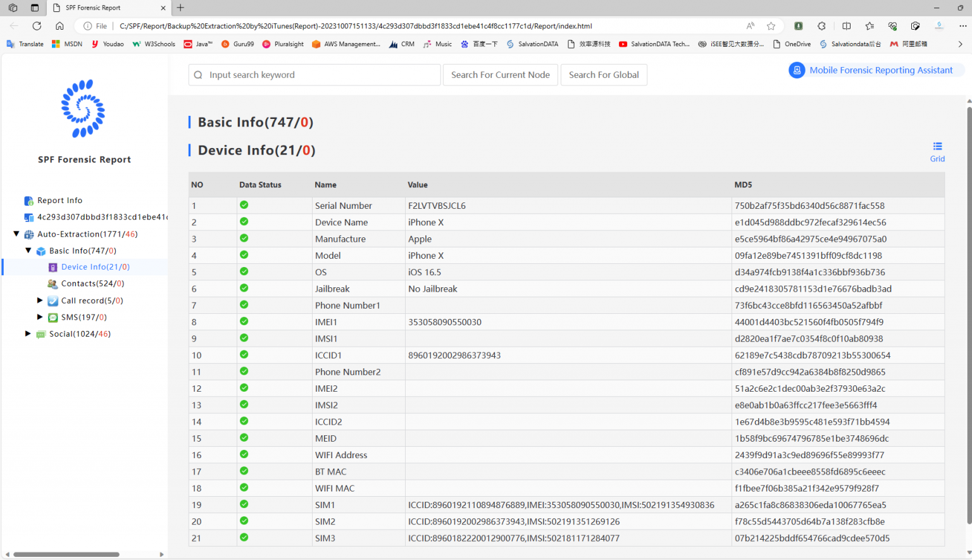The height and width of the screenshot is (560, 972).
Task: Click the Social node icon
Action: click(42, 333)
